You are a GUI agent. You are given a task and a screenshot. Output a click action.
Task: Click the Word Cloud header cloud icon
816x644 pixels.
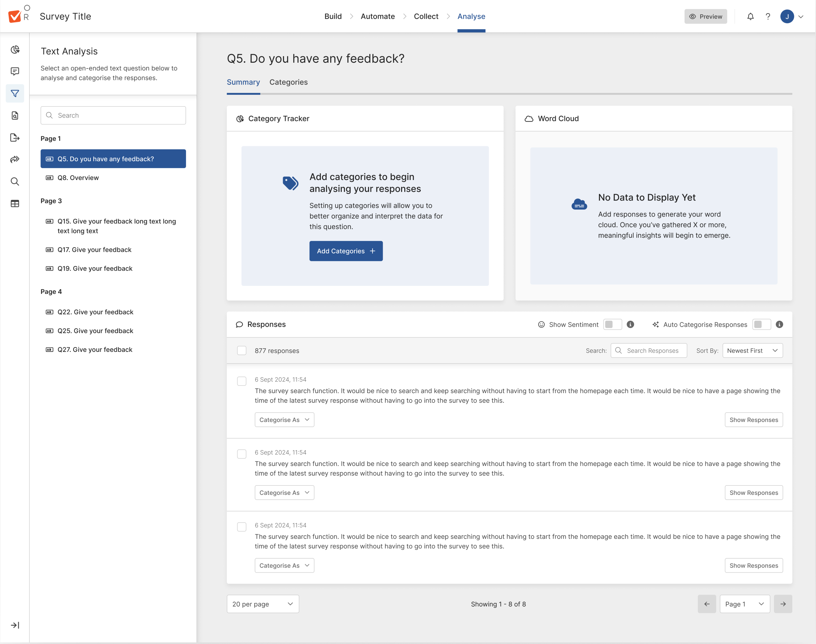click(x=529, y=119)
